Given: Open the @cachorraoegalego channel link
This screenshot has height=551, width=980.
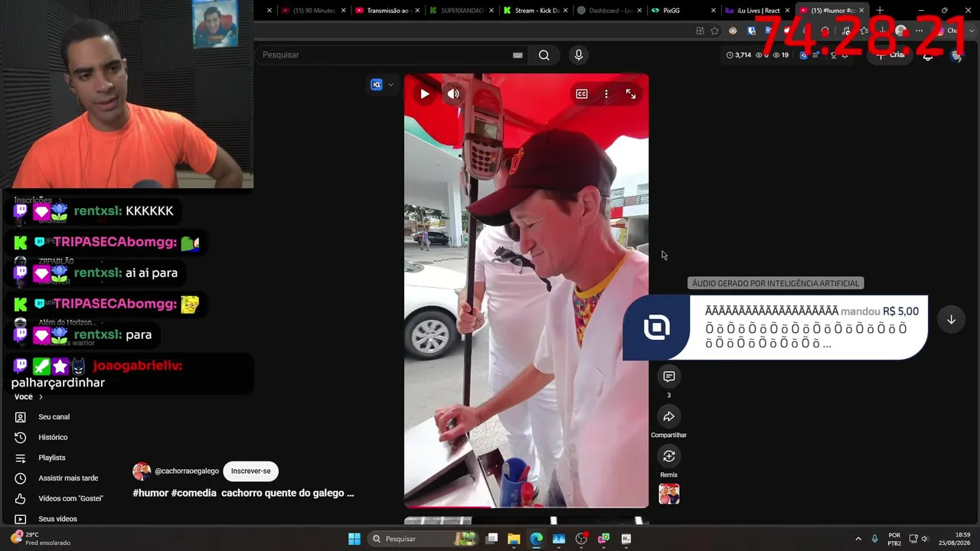Looking at the screenshot, I should (x=187, y=471).
